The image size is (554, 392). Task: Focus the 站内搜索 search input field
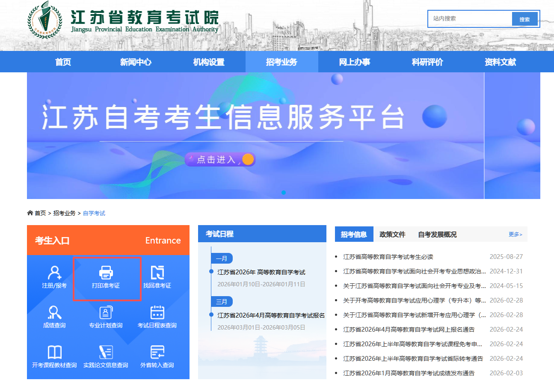tap(470, 19)
